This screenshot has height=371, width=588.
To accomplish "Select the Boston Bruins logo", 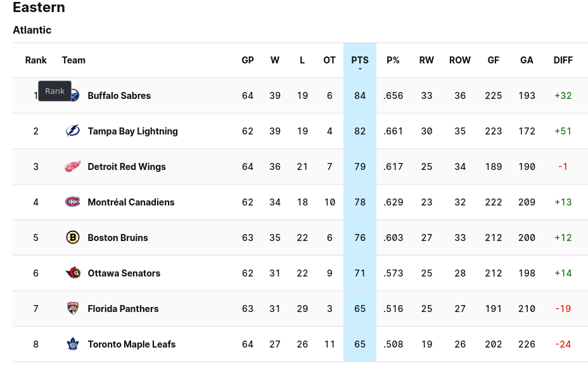I will [x=73, y=237].
